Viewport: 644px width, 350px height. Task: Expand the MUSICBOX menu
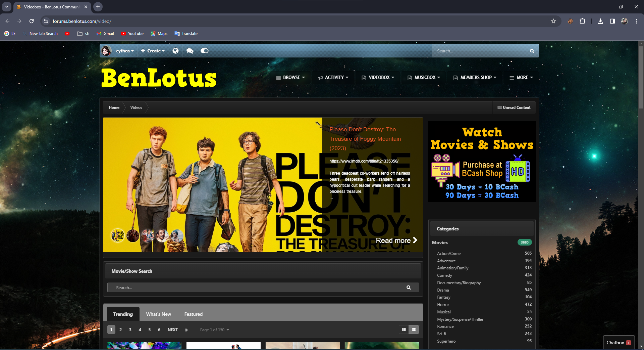pyautogui.click(x=424, y=77)
